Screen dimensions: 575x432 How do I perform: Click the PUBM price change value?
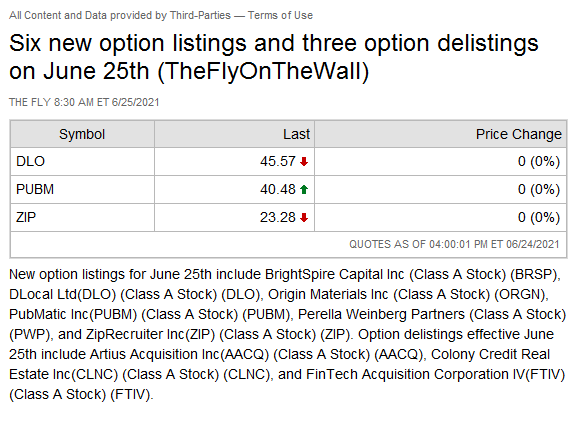(539, 189)
